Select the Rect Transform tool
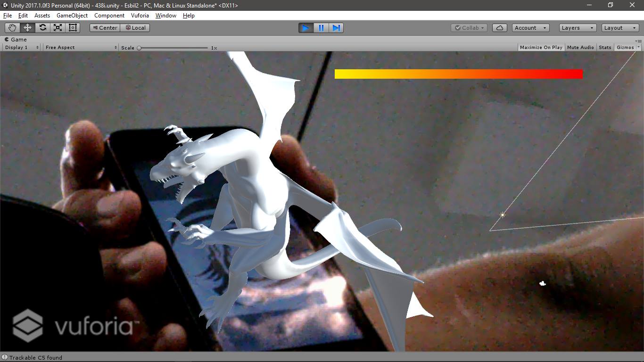 [x=73, y=28]
